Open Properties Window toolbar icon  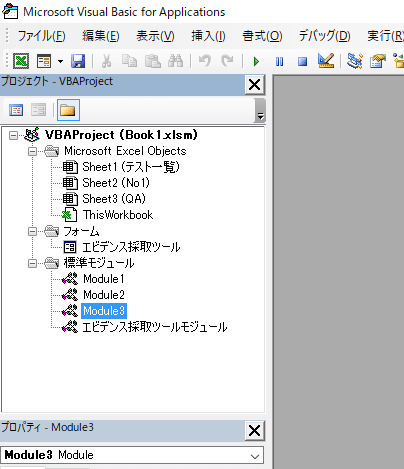(x=378, y=61)
